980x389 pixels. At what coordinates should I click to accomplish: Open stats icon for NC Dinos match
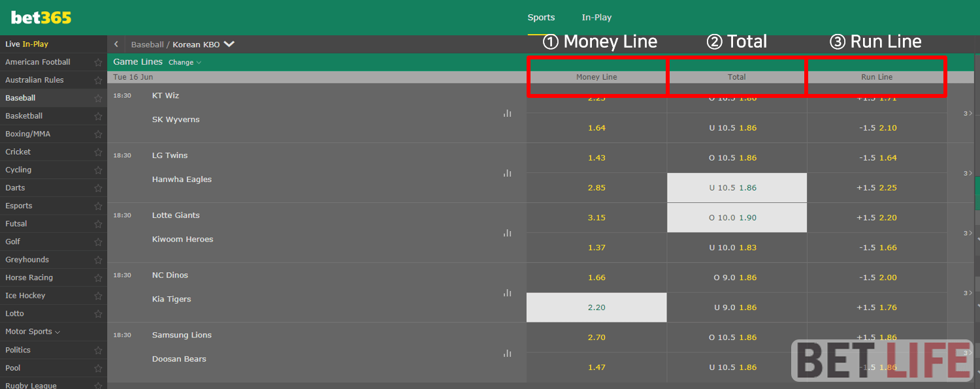click(x=507, y=293)
